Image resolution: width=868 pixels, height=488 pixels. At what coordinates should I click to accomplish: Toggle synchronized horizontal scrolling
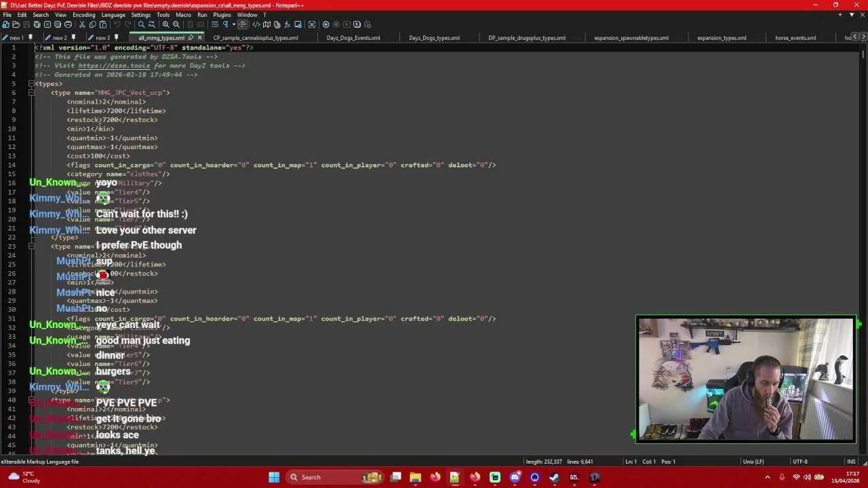tap(201, 24)
